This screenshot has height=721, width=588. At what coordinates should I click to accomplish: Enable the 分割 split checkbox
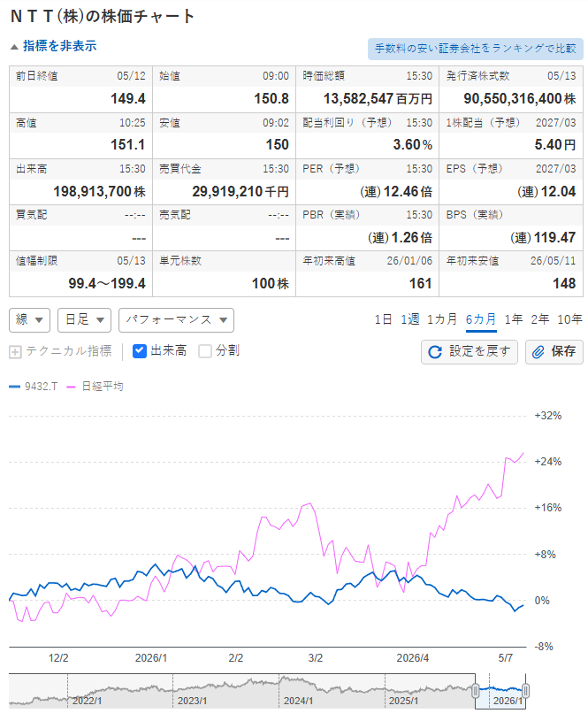coord(204,351)
